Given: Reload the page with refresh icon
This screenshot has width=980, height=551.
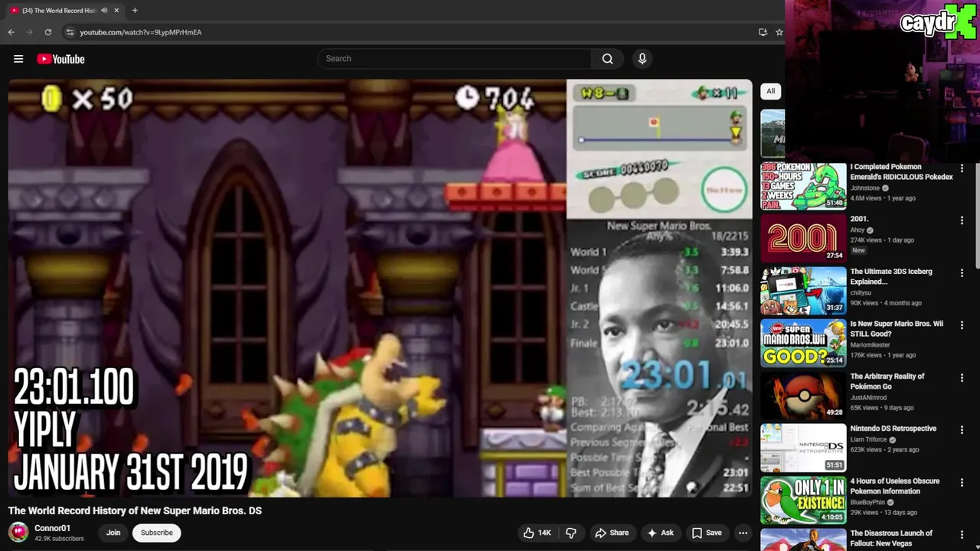Looking at the screenshot, I should tap(47, 32).
